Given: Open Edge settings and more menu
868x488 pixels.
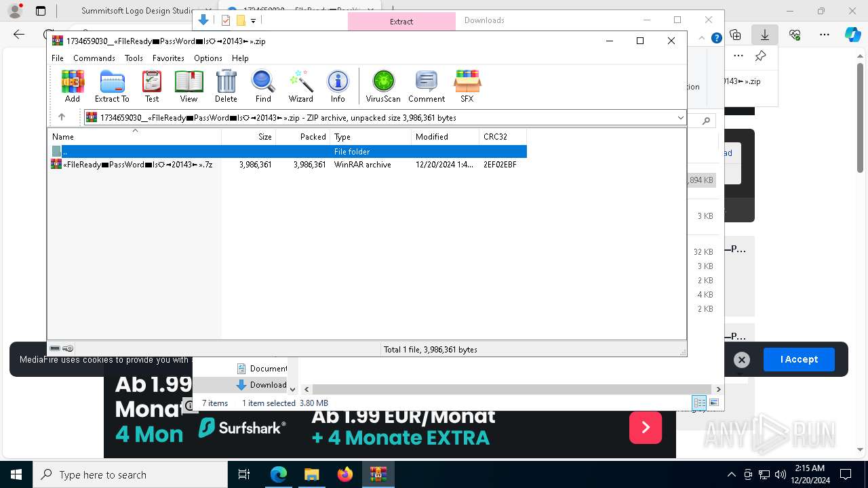Looking at the screenshot, I should coord(825,34).
